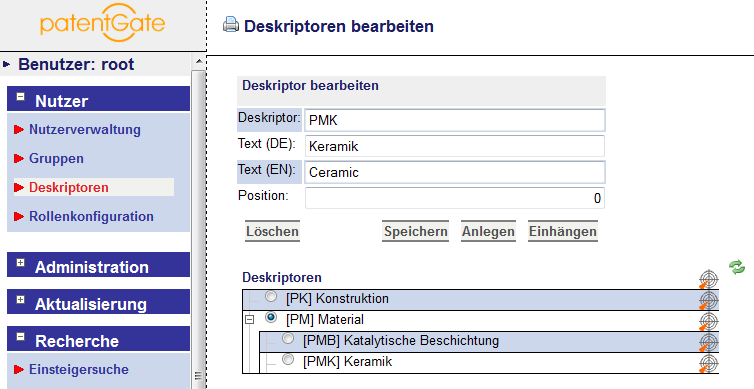Open Nutzerverwaltung in the sidebar

[x=85, y=129]
